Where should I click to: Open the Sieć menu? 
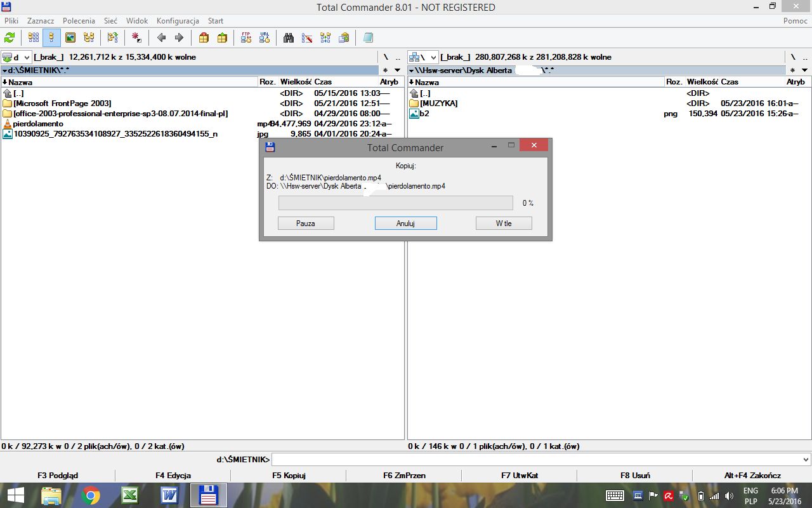[x=110, y=21]
